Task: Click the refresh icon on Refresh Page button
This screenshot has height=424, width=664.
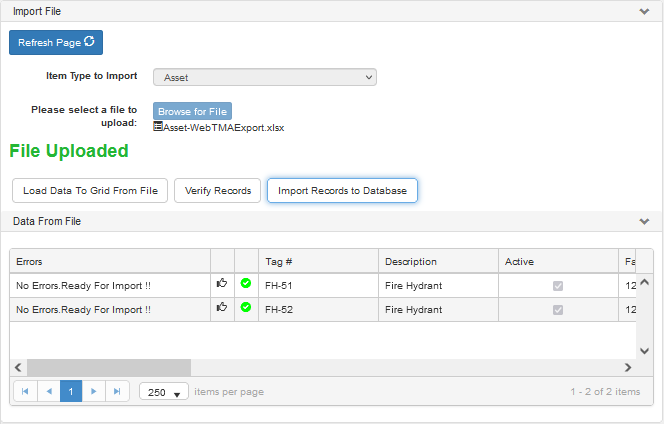Action: (x=89, y=42)
